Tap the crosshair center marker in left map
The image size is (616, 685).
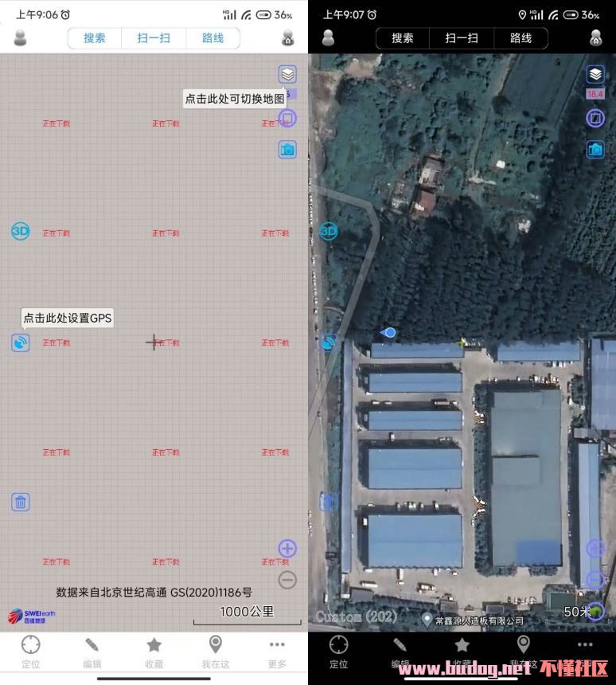coord(154,342)
